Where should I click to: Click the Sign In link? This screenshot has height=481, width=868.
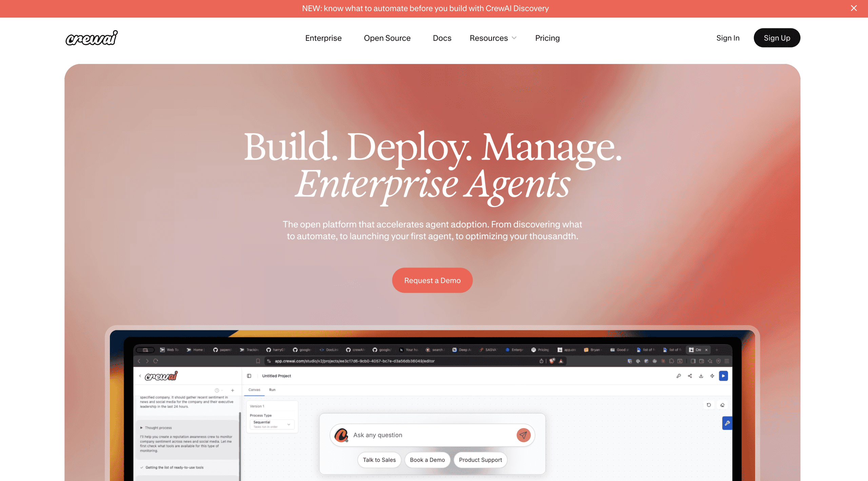coord(728,38)
